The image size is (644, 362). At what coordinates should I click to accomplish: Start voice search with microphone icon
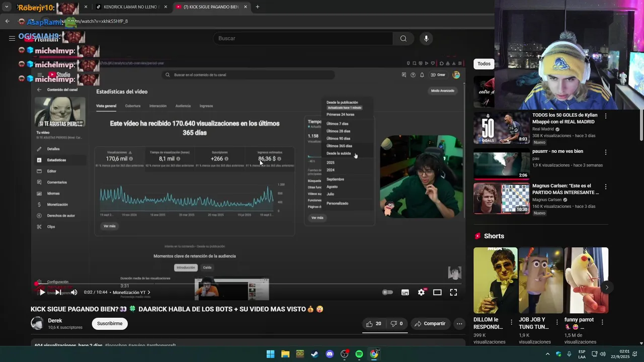pyautogui.click(x=426, y=38)
